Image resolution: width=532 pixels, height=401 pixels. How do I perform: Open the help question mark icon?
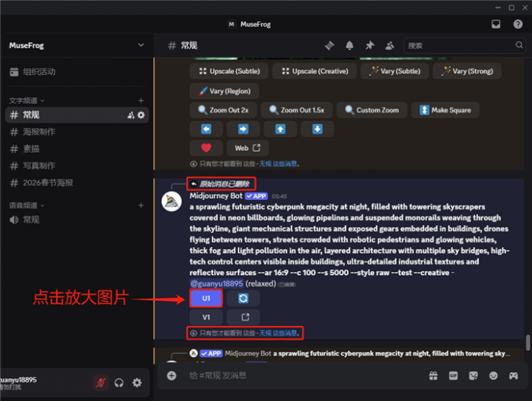518,24
